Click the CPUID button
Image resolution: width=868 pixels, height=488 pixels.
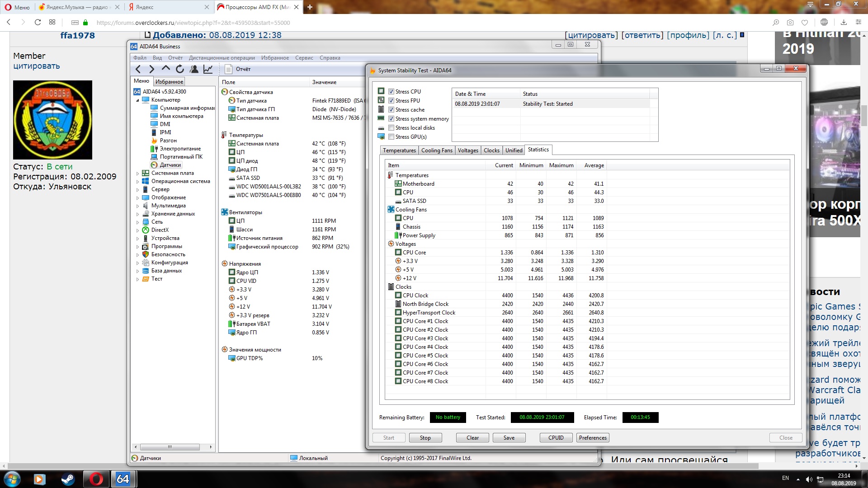pyautogui.click(x=556, y=438)
